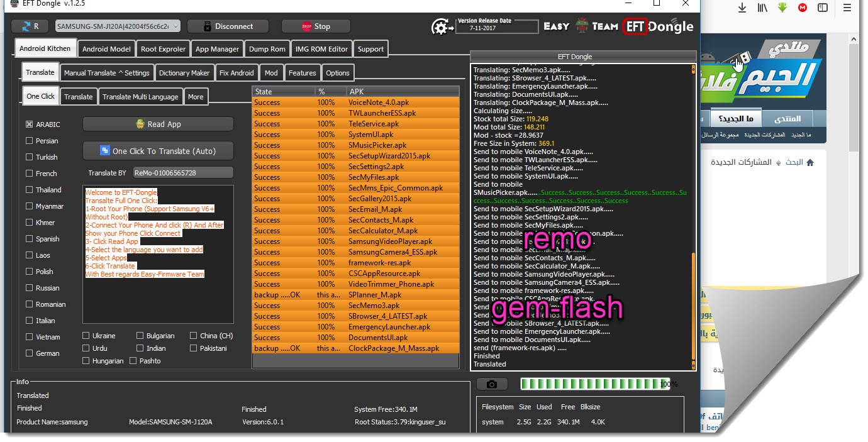Click the green progress bar
This screenshot has height=442, width=868.
point(595,384)
